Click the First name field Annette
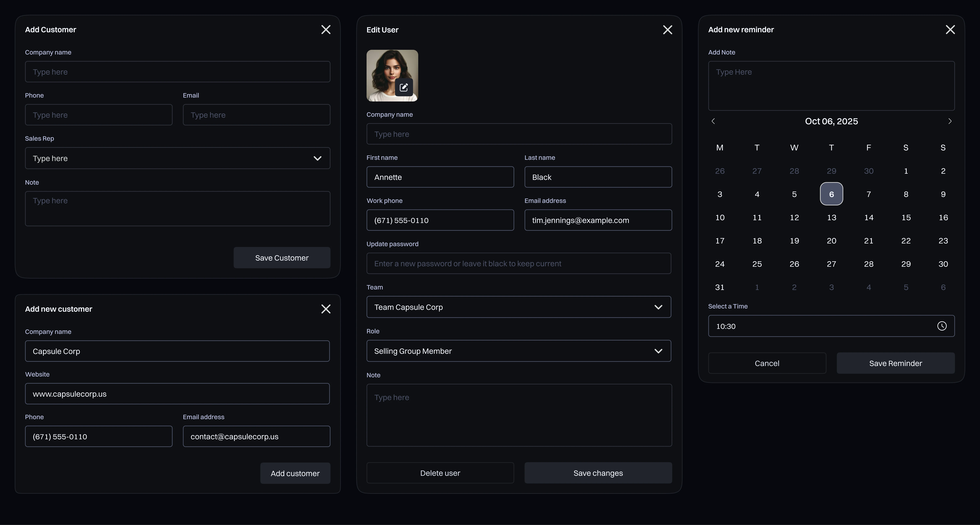The height and width of the screenshot is (525, 980). (440, 177)
